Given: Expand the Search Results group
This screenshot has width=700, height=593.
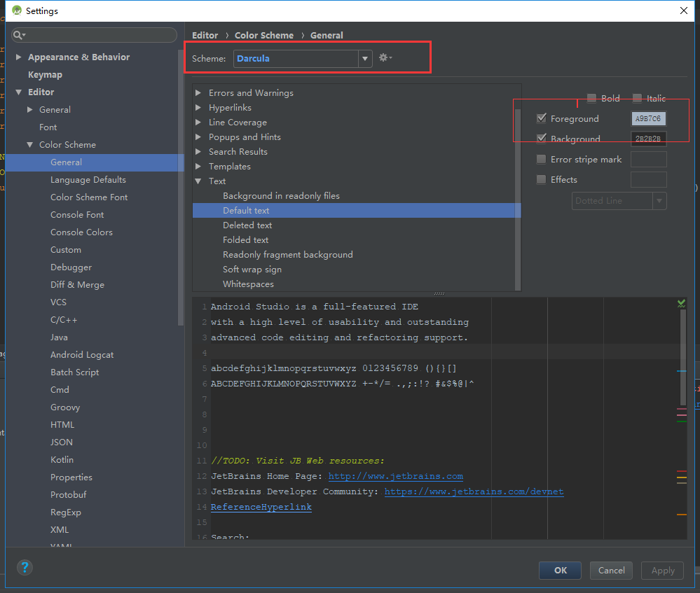Looking at the screenshot, I should [x=198, y=152].
